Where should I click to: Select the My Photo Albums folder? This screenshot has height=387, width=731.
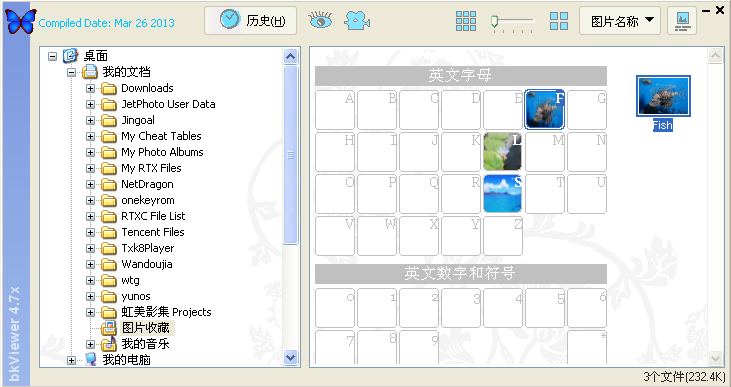162,152
